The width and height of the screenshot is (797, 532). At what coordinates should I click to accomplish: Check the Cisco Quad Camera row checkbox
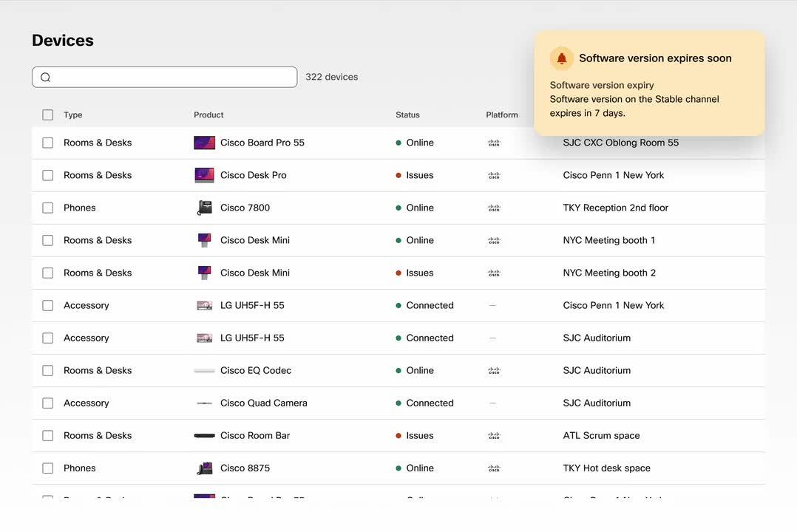(x=48, y=403)
